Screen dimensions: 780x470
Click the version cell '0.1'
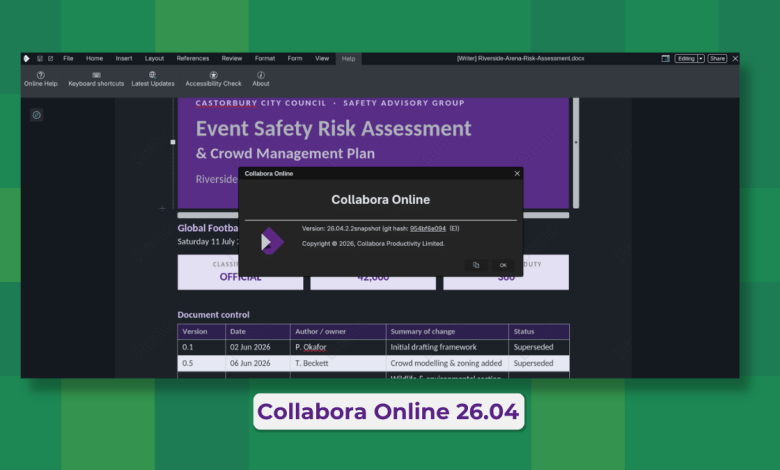(x=201, y=347)
